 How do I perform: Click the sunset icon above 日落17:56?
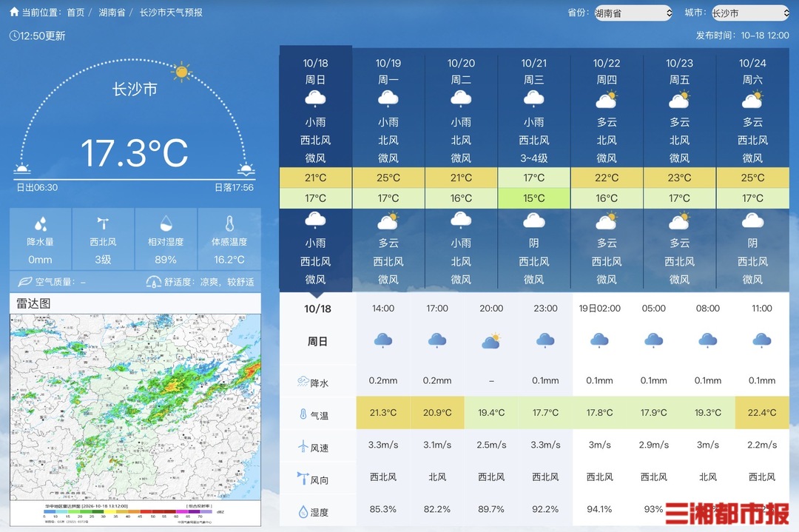coord(246,169)
